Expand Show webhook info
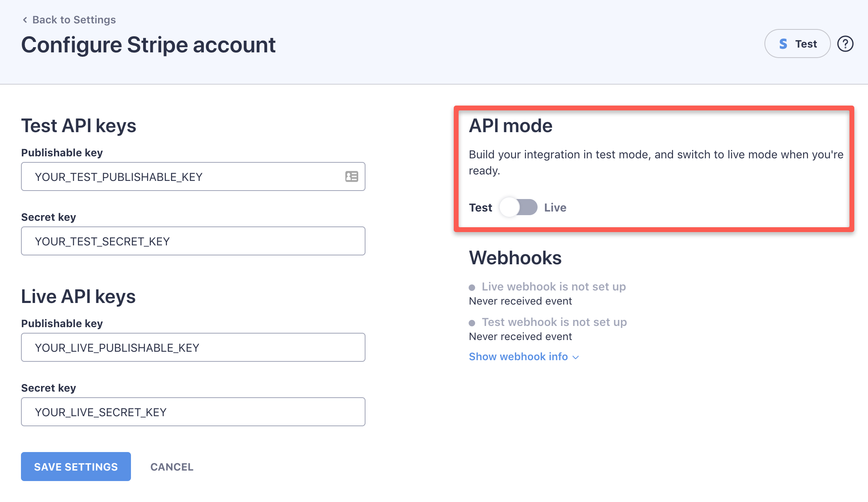This screenshot has width=868, height=502. [524, 357]
